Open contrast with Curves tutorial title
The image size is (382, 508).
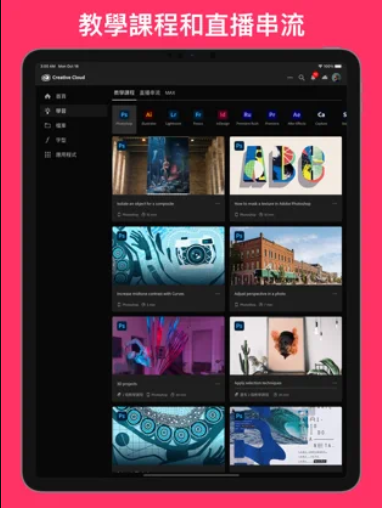click(150, 294)
